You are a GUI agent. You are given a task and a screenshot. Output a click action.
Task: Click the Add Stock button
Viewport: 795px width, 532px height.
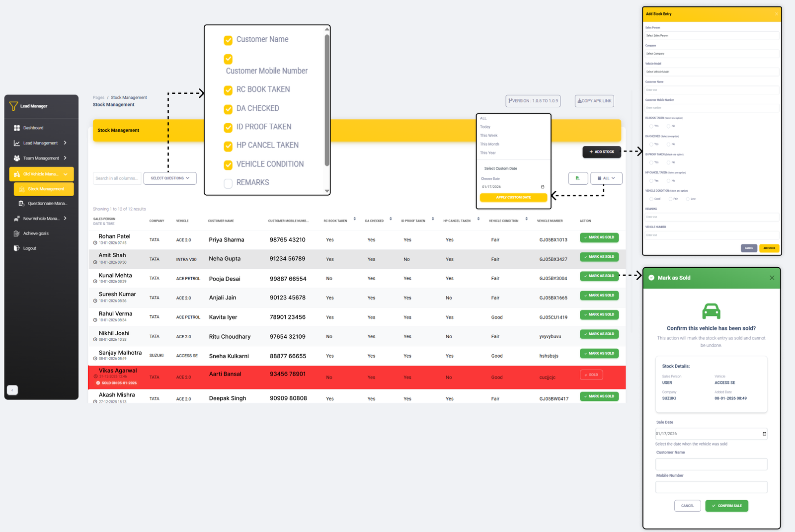click(601, 152)
